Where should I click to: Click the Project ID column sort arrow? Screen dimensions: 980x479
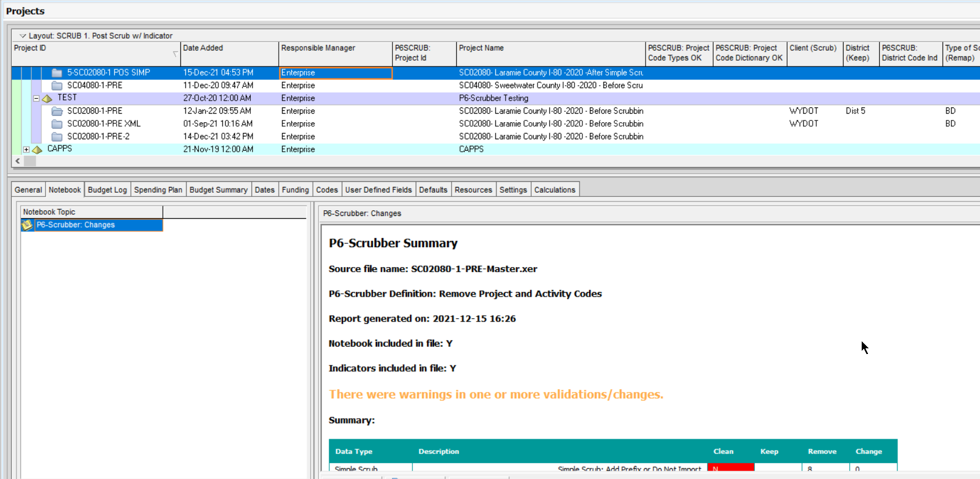(x=175, y=53)
